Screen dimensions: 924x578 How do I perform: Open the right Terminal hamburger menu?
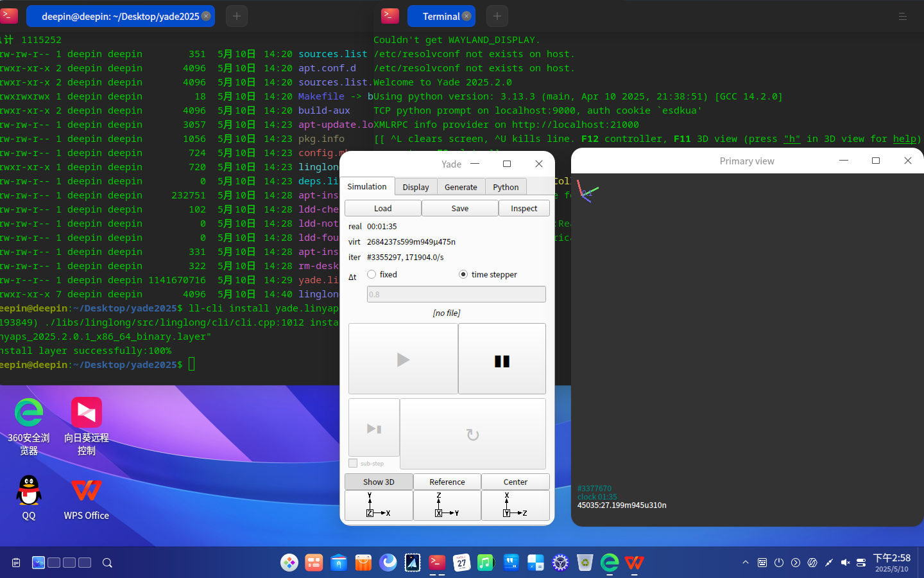tap(903, 16)
